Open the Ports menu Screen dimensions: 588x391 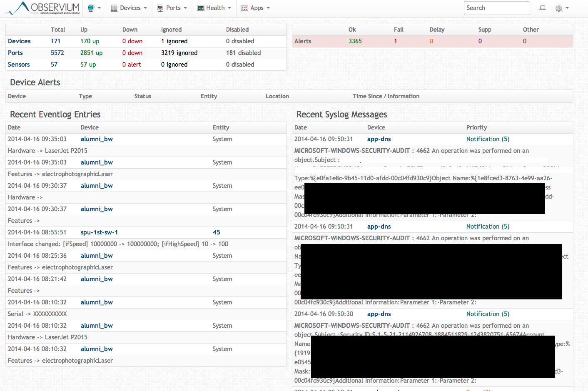[172, 8]
